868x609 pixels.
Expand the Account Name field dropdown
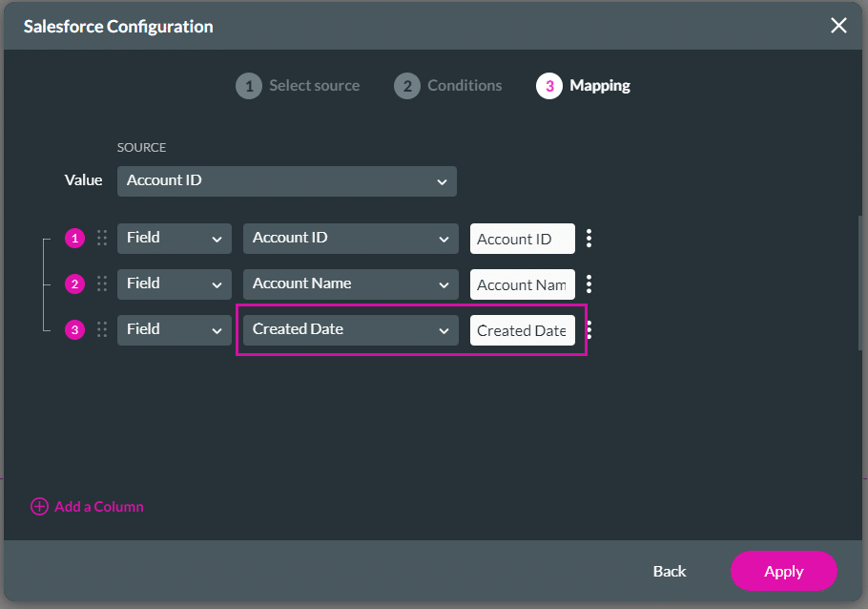[349, 284]
